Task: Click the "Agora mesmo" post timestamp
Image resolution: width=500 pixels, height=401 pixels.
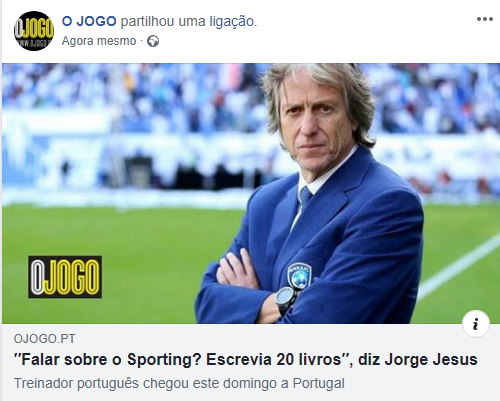Action: 99,41
